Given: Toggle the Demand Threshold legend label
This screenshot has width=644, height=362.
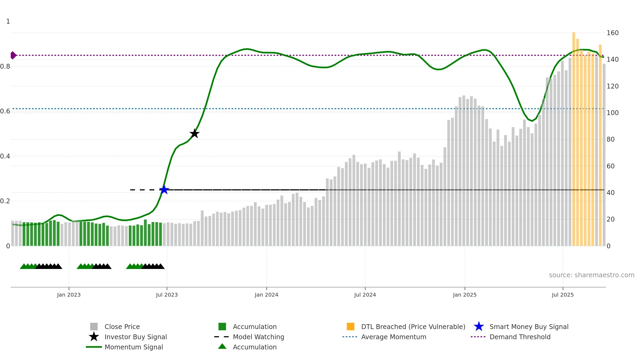Looking at the screenshot, I should coord(520,337).
